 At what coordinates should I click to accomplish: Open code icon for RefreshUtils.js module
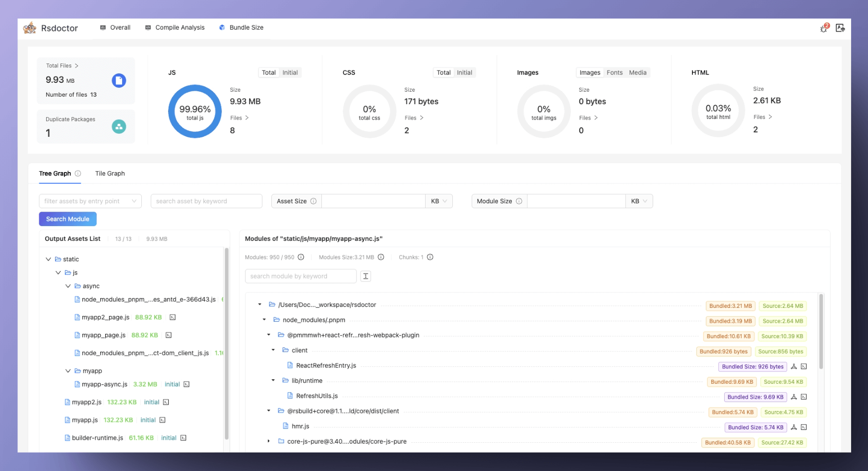804,397
